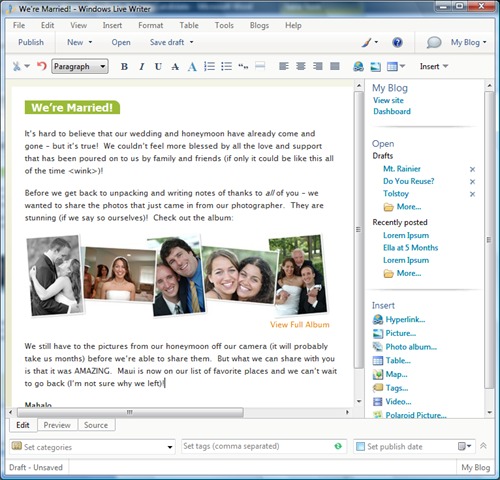Click the undo arrow icon
Screen dimensions: 500x480
pos(42,66)
